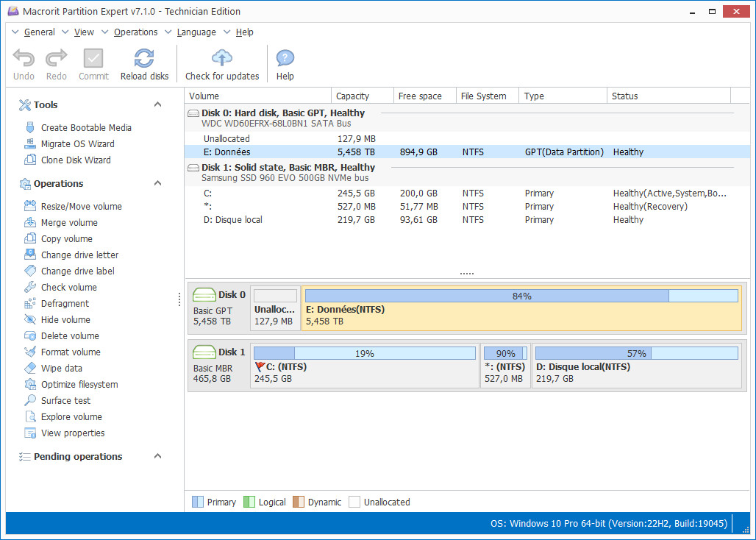This screenshot has width=756, height=540.
Task: Click the Clone Disk Wizard icon
Action: point(30,160)
